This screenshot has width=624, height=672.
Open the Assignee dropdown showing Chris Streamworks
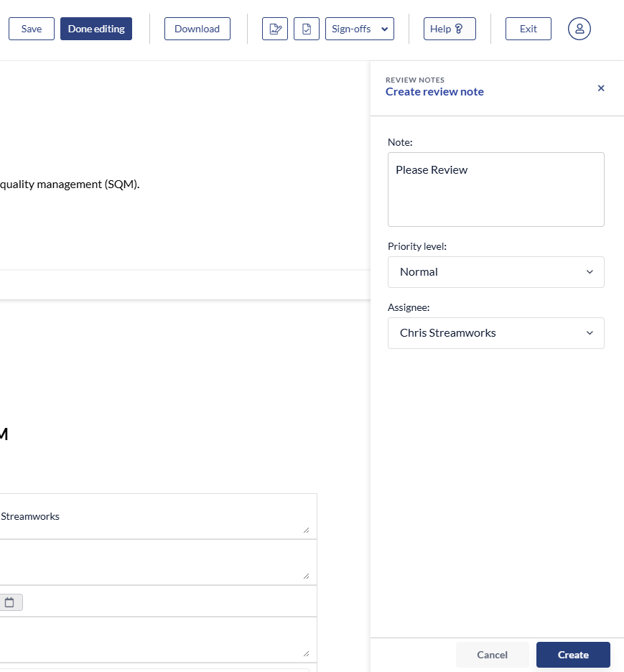click(x=495, y=333)
